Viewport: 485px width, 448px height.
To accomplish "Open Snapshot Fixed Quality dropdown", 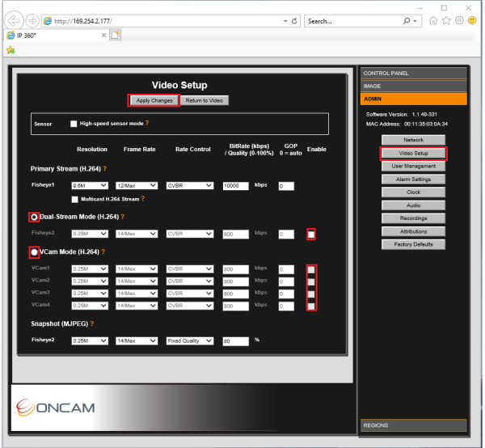I will click(190, 341).
